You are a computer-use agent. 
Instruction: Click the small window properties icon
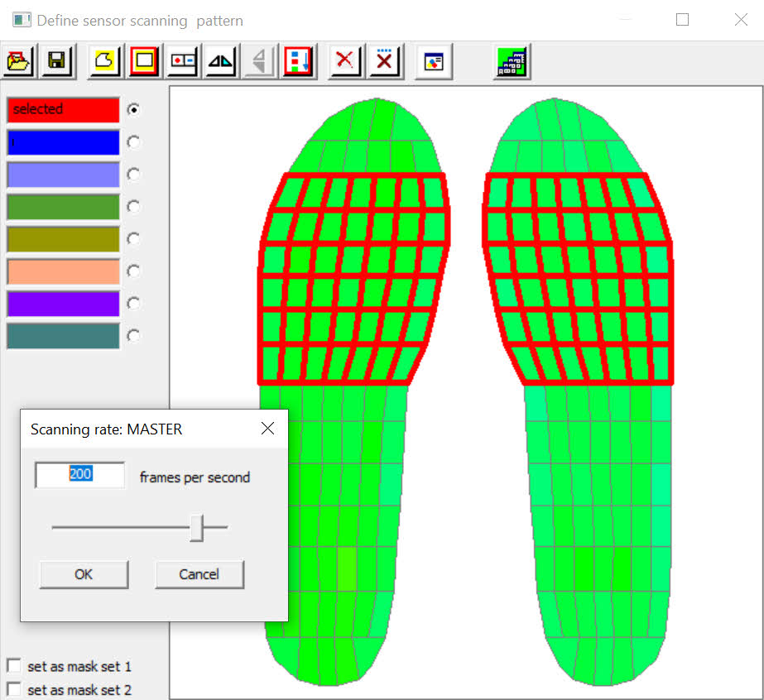433,61
